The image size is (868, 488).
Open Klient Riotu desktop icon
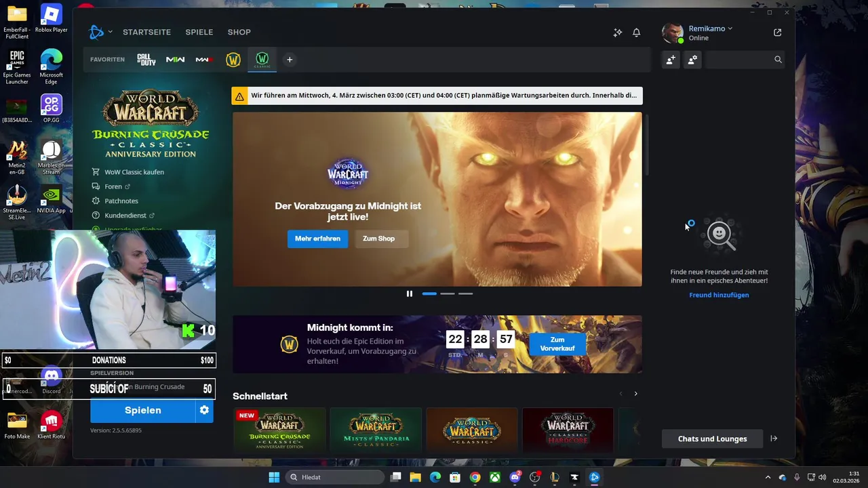52,426
